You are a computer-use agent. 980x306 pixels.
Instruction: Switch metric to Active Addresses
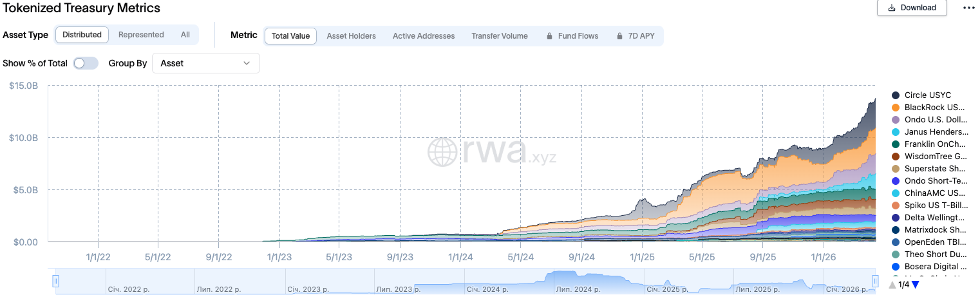coord(424,36)
